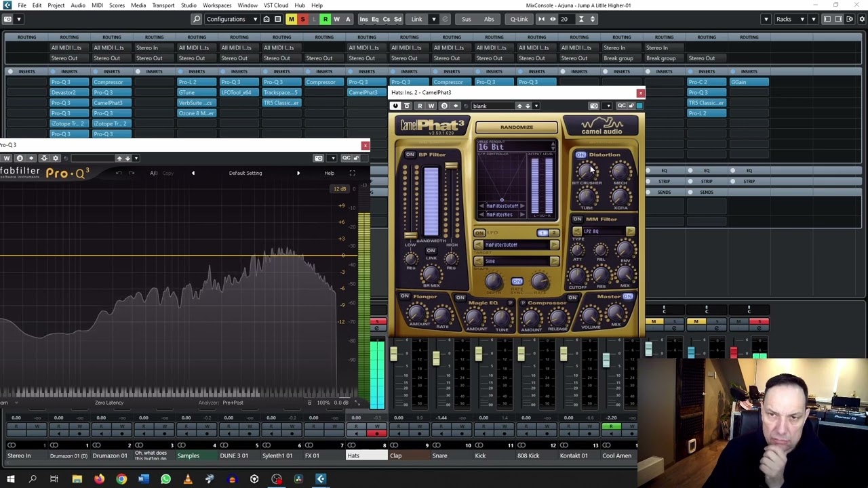
Task: Click the Link button in MixConsole toolbar
Action: pos(416,19)
